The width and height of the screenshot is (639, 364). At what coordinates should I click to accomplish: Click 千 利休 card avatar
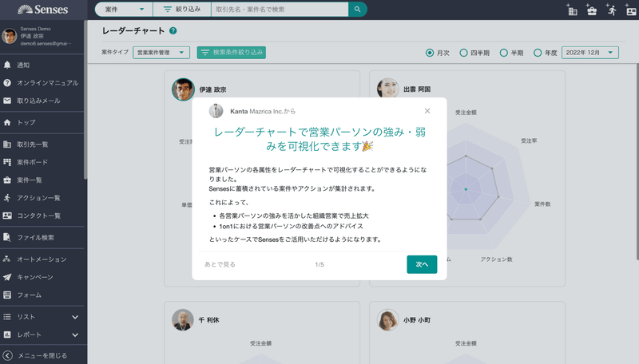point(183,320)
